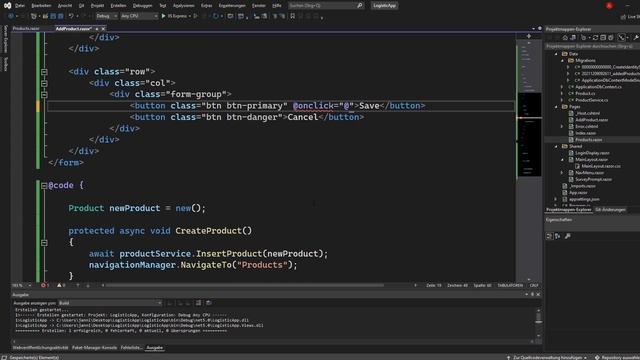
Task: Open the Any CPU platform dropdown
Action: 139,16
